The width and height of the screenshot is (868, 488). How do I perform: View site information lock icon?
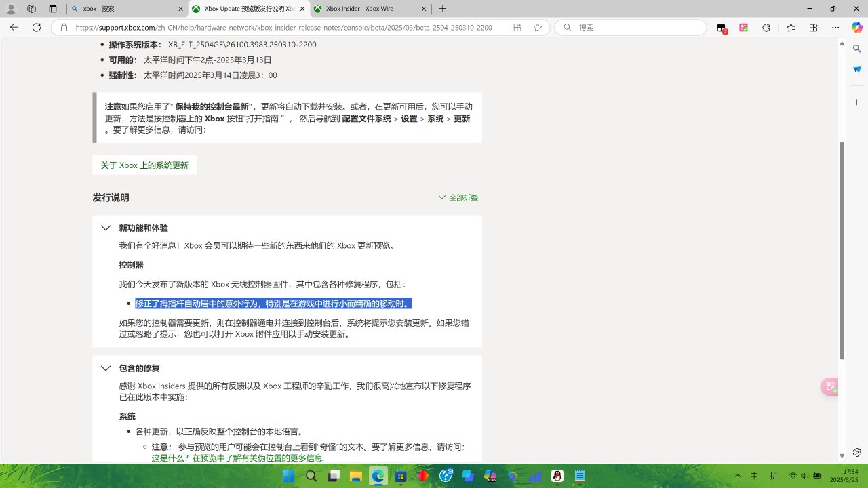coord(64,28)
